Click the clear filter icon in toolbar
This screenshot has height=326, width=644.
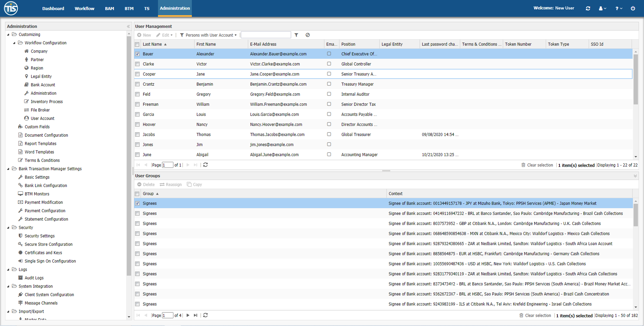307,35
